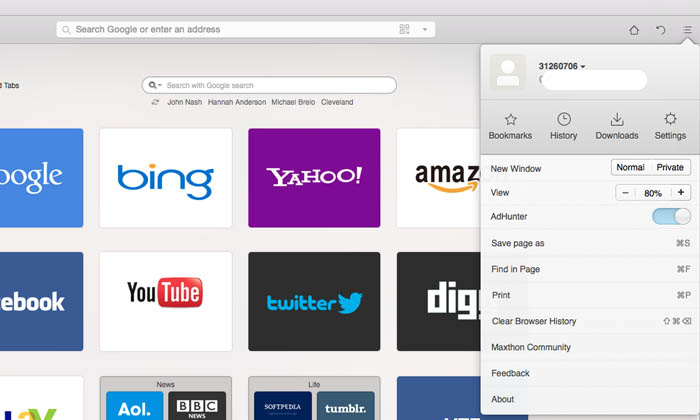Click the Hannah Anderson suggested search

click(237, 102)
